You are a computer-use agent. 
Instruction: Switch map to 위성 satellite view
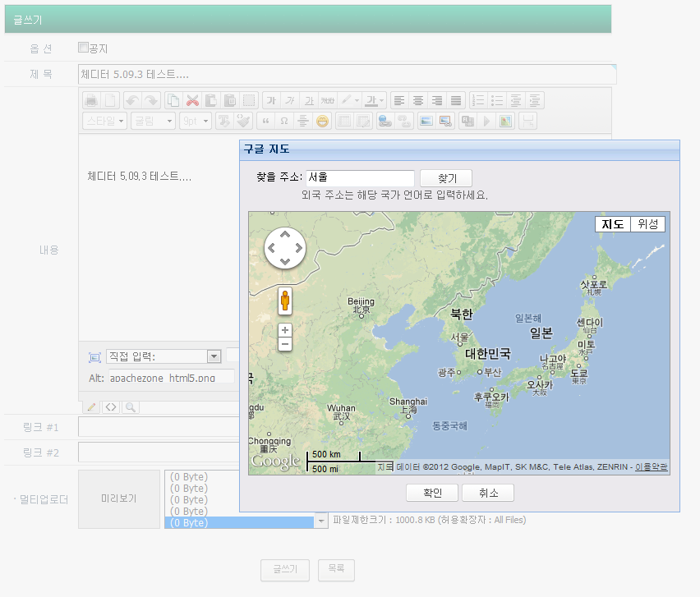[647, 224]
